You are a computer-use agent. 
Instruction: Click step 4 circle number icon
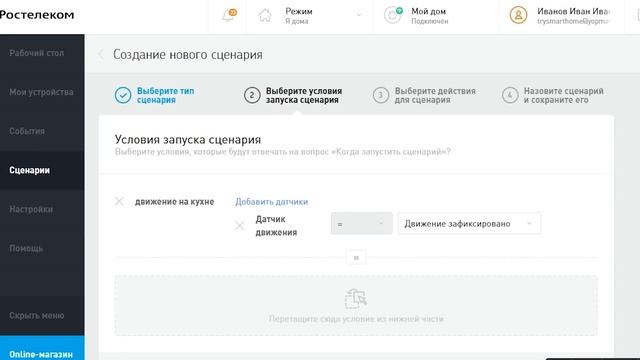(510, 95)
